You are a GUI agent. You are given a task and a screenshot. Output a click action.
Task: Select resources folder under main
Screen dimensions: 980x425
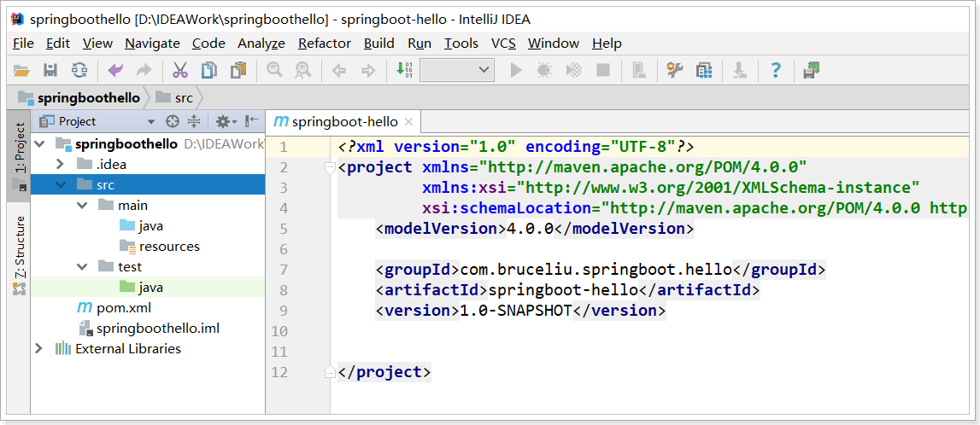[x=160, y=247]
